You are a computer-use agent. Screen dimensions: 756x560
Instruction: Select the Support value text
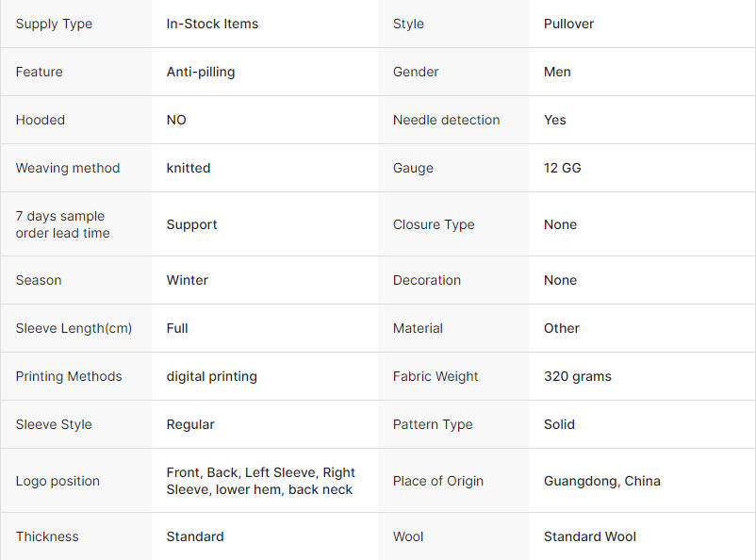coord(192,224)
